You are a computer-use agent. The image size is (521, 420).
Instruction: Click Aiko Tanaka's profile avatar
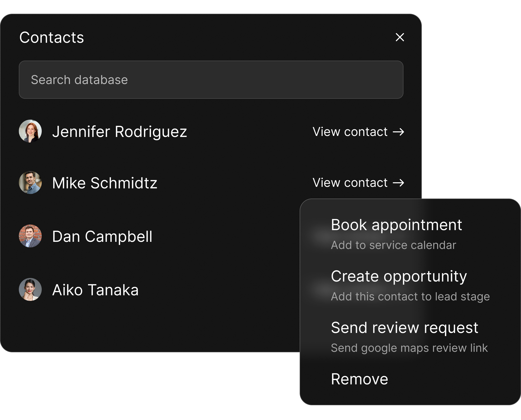(x=30, y=289)
